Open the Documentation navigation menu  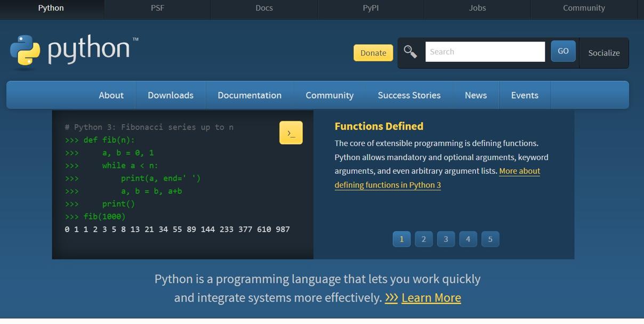[x=249, y=95]
